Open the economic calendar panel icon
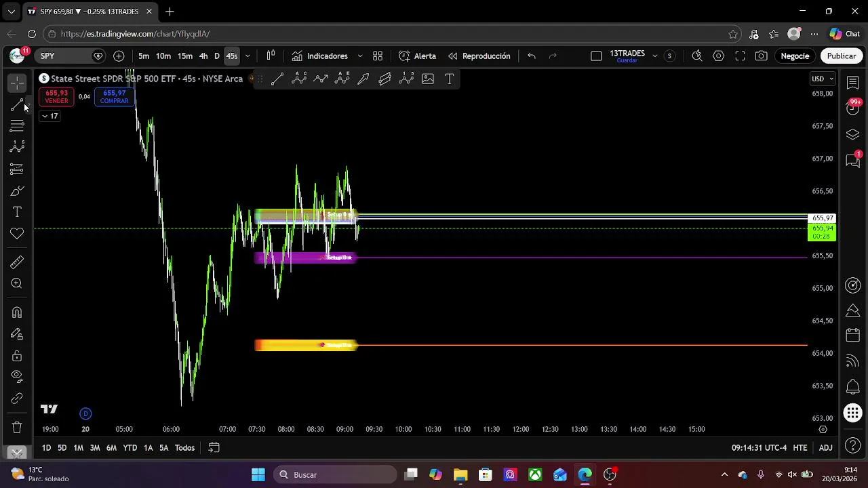 (x=853, y=335)
